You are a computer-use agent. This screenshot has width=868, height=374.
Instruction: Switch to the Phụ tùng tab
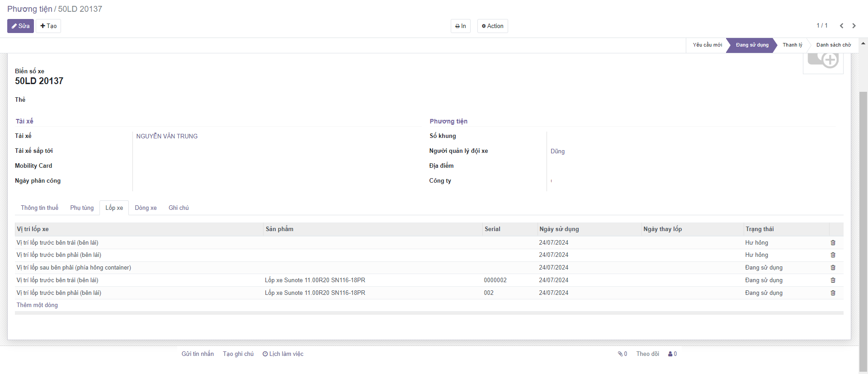(82, 208)
